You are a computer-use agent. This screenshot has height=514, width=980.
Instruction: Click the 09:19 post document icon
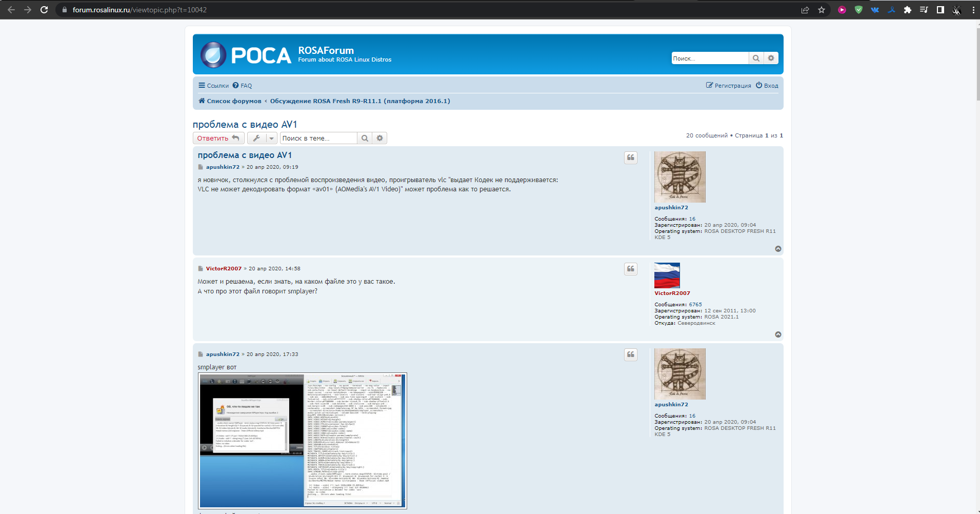[x=201, y=167]
